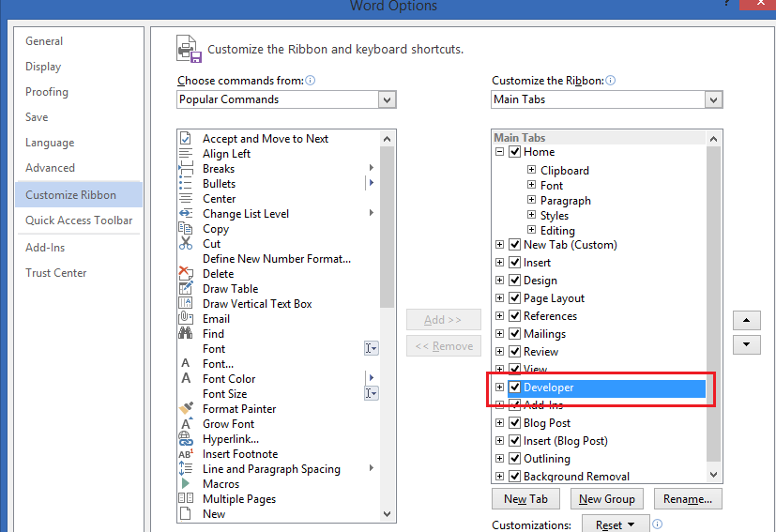The height and width of the screenshot is (532, 776).
Task: Select the Grow Font icon
Action: [x=186, y=423]
